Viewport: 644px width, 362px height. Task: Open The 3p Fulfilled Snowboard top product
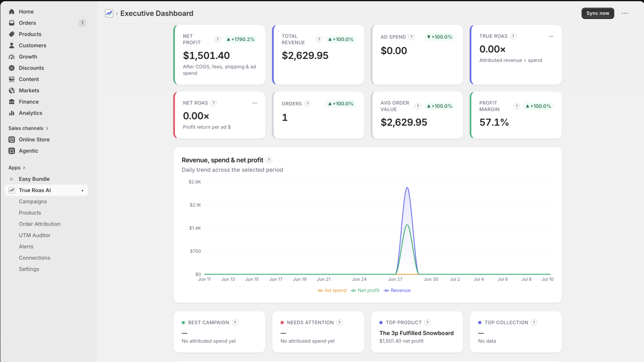pyautogui.click(x=417, y=333)
